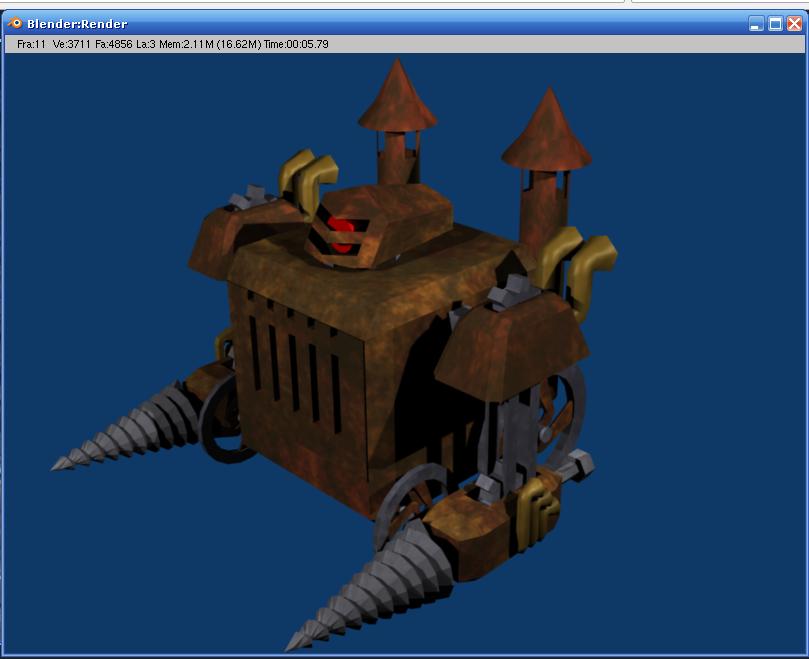809x659 pixels.
Task: Click the left tower's cone roof
Action: coord(397,98)
